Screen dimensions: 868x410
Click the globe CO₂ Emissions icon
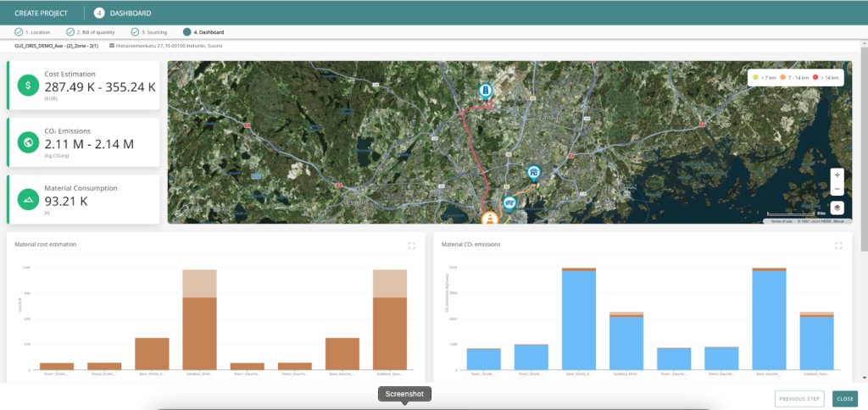tap(28, 142)
